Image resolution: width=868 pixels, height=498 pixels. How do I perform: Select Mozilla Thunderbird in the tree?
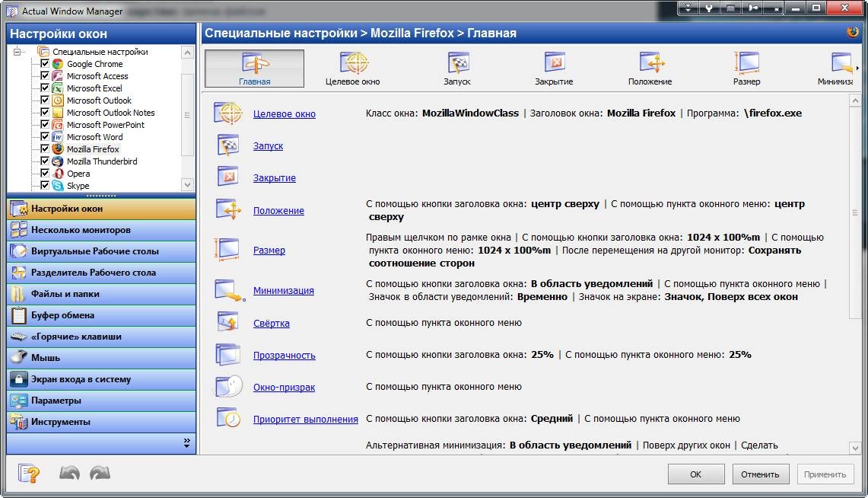tap(102, 161)
